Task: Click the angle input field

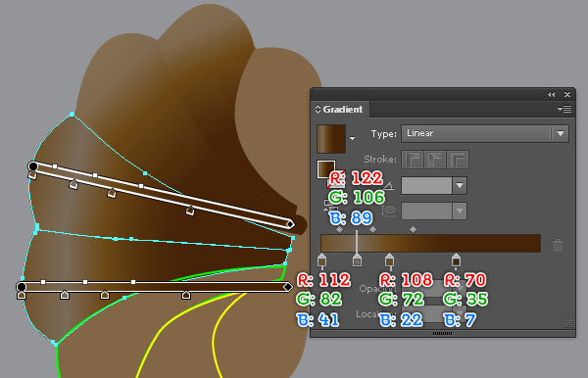Action: click(x=426, y=185)
